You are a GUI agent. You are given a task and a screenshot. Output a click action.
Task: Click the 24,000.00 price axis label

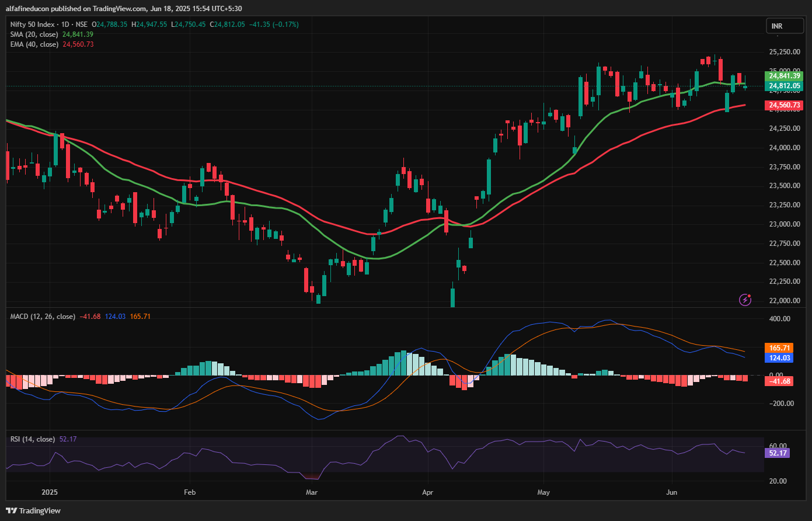point(785,148)
